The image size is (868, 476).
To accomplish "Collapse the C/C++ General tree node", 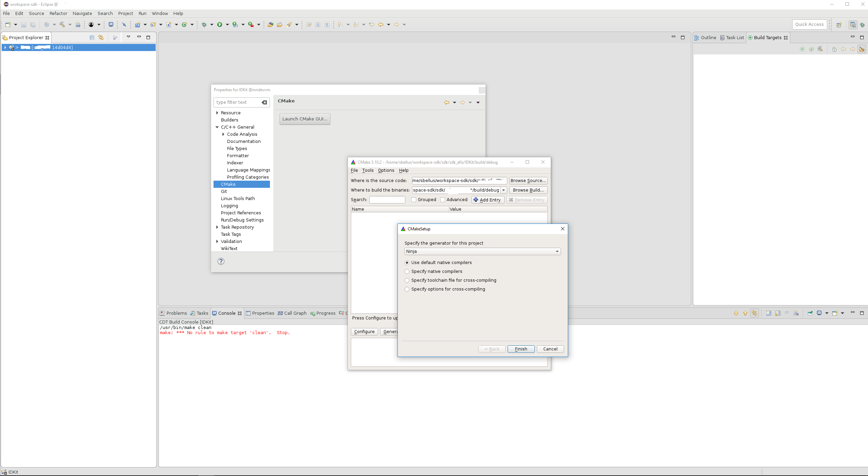I will point(217,127).
